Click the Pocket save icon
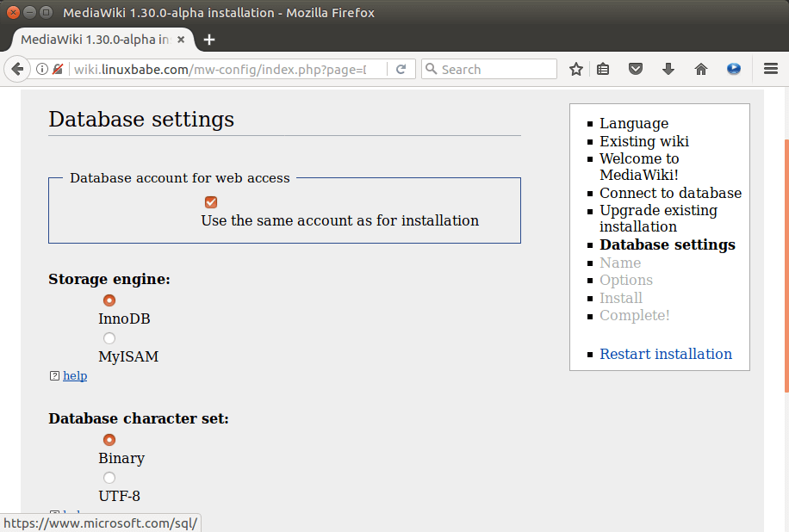This screenshot has width=789, height=532. pos(636,70)
